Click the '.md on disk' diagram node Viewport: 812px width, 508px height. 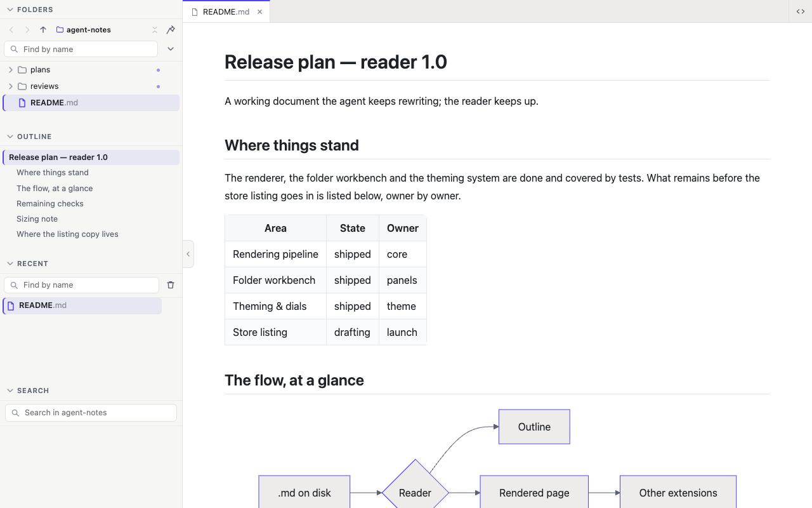pos(304,492)
